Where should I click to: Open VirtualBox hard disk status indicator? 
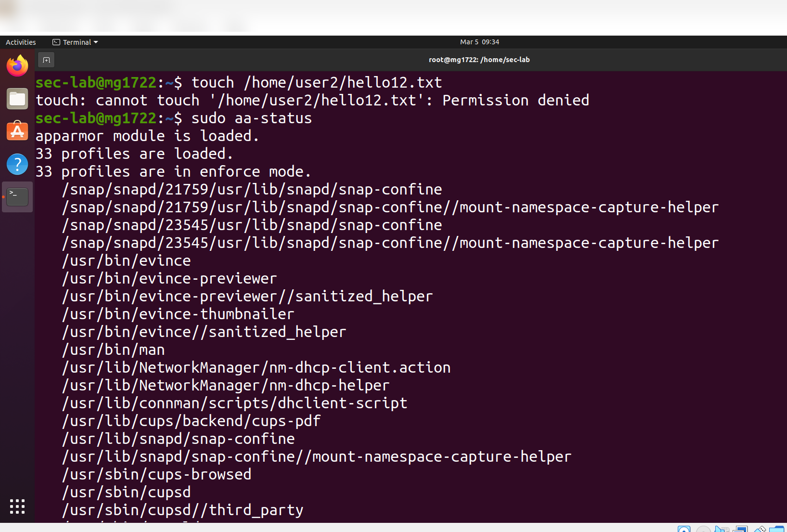point(684,529)
